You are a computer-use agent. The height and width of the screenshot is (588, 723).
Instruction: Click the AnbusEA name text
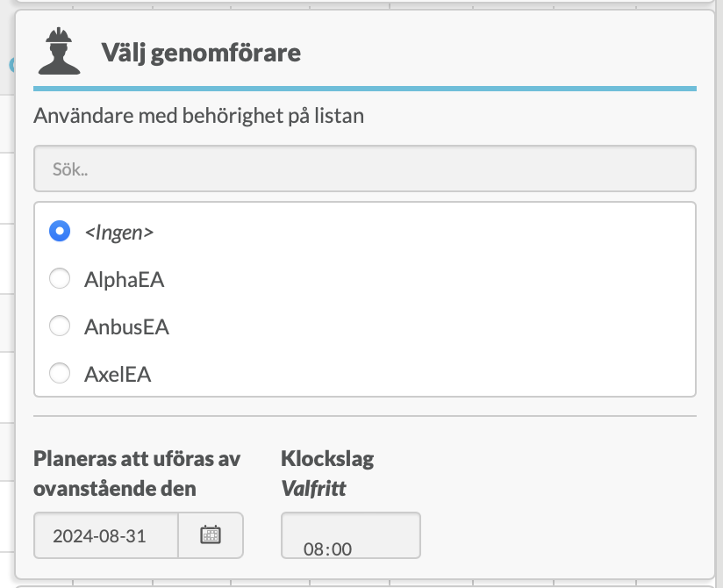click(126, 327)
